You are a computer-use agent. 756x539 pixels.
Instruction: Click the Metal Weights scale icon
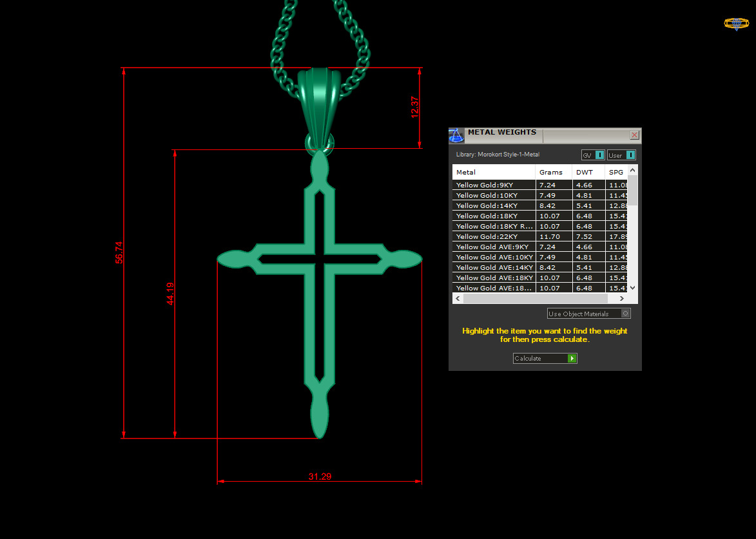tap(456, 135)
